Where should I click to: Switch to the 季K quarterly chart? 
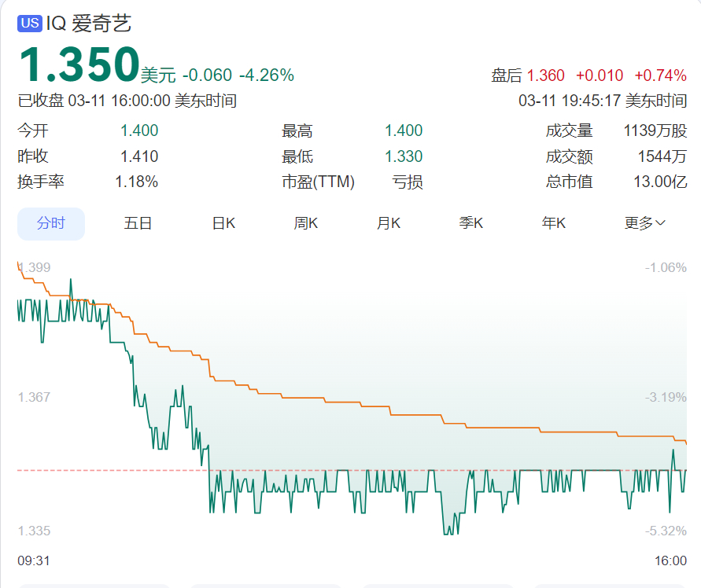coord(471,223)
